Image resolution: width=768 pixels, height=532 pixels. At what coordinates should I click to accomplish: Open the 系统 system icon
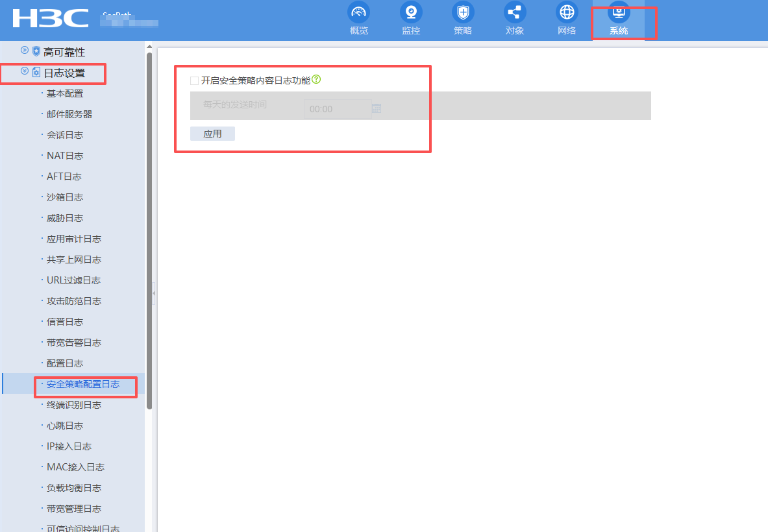(618, 12)
